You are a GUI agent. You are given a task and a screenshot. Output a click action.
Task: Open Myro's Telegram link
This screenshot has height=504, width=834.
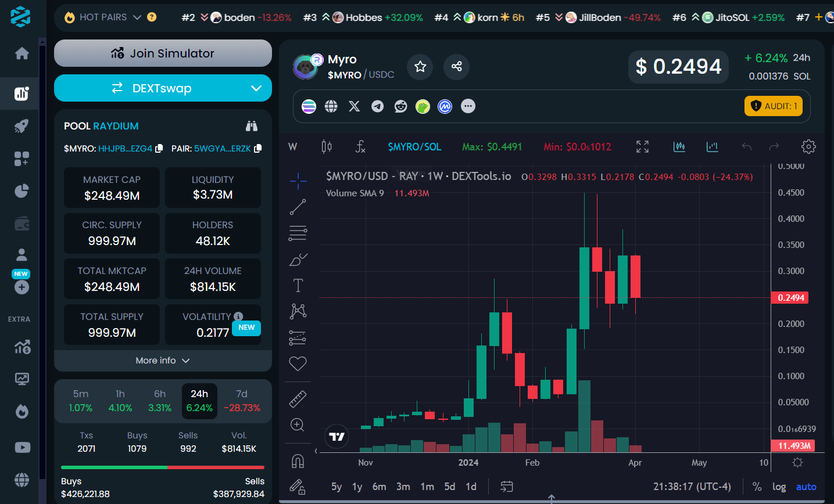(378, 106)
